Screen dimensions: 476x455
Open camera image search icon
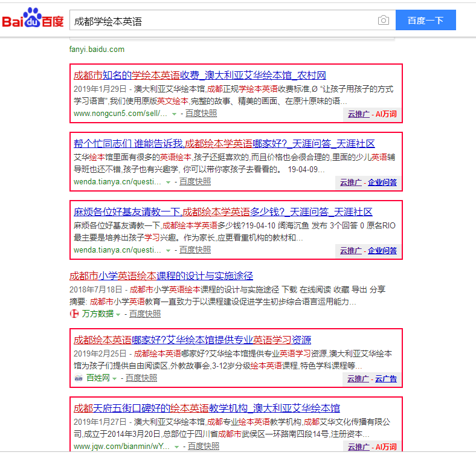click(x=384, y=21)
